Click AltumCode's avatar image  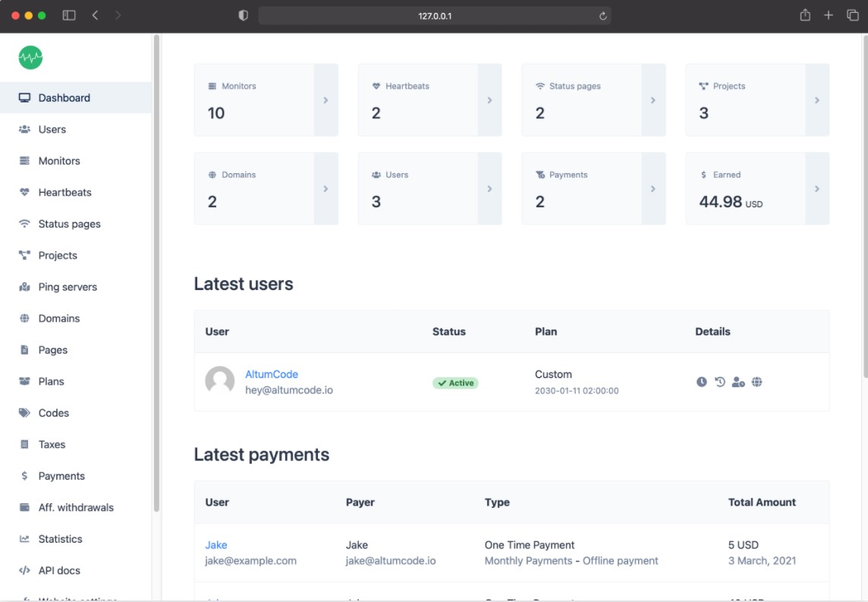tap(220, 381)
